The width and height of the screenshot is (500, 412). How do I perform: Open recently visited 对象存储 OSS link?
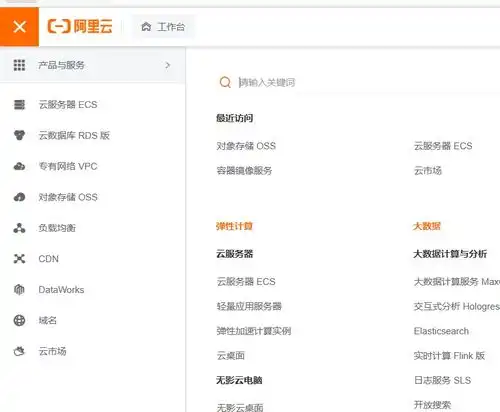coord(246,146)
